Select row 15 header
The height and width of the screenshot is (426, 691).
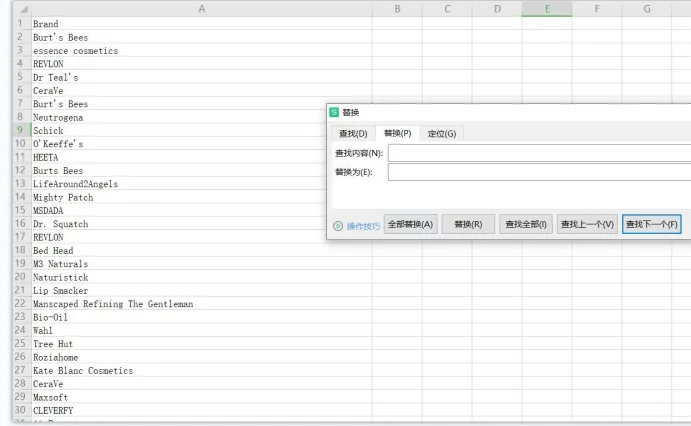[20, 210]
